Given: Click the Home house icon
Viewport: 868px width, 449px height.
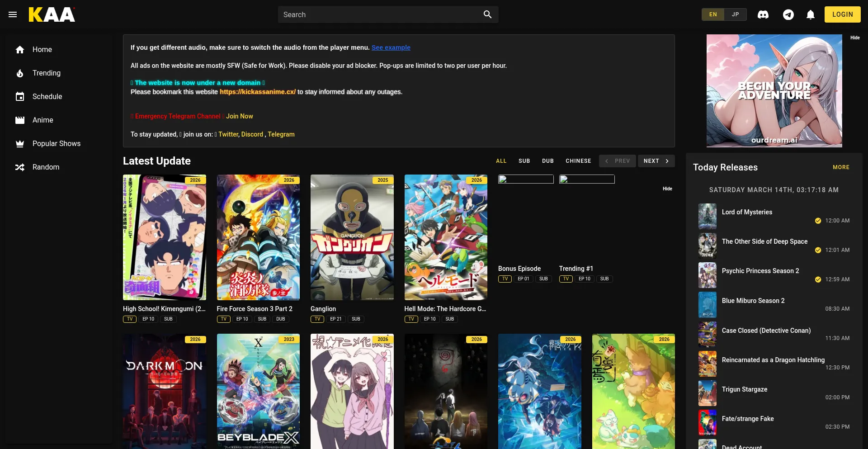Looking at the screenshot, I should tap(20, 50).
